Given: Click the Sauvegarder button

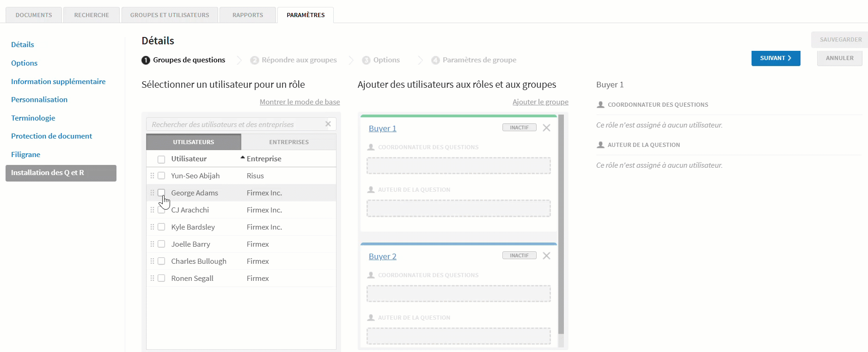Looking at the screenshot, I should click(x=840, y=40).
